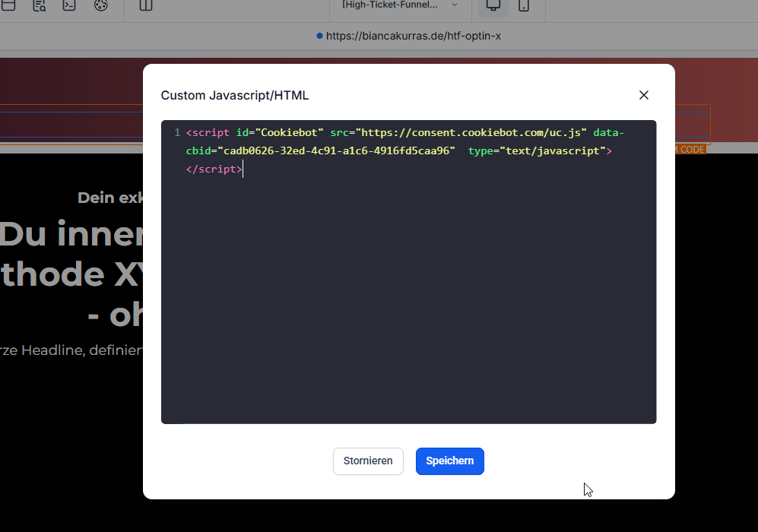The width and height of the screenshot is (758, 532).
Task: Open the cookie settings icon
Action: tap(100, 5)
